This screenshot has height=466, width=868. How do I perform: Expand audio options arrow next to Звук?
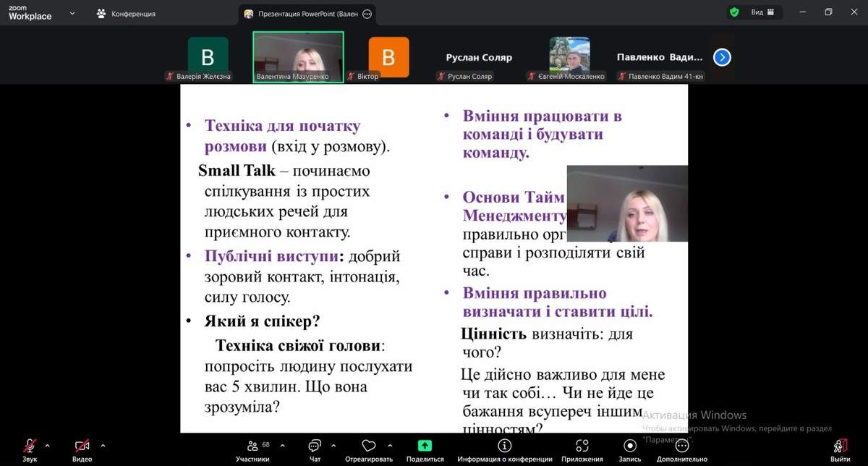coord(48,446)
